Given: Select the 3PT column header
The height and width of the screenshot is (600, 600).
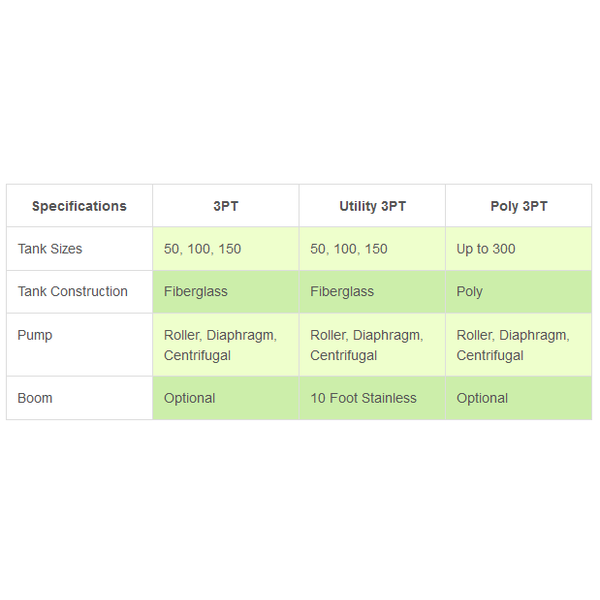Looking at the screenshot, I should 226,206.
